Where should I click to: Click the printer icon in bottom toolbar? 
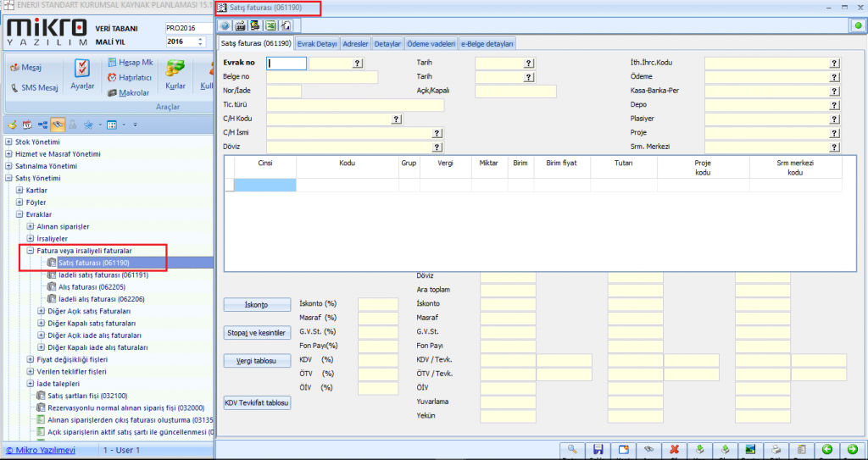point(776,450)
